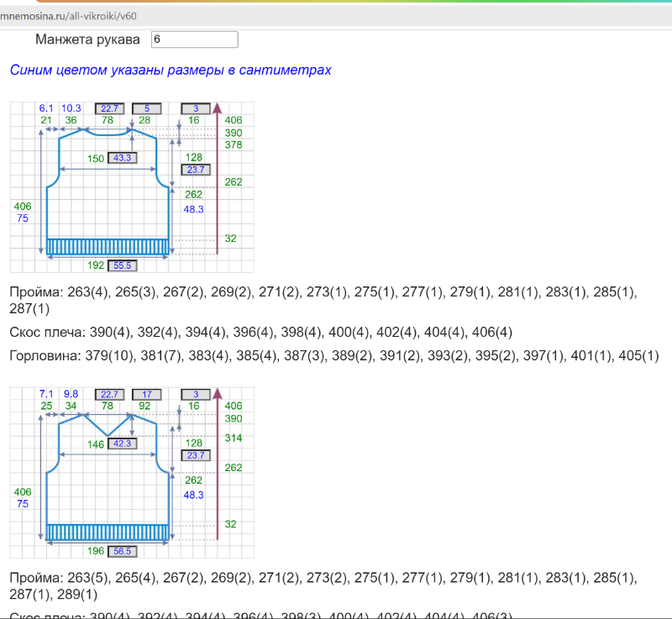Click shoulder slope field 3 in round-neck diagram
Screen dimensions: 672x619
(x=196, y=108)
